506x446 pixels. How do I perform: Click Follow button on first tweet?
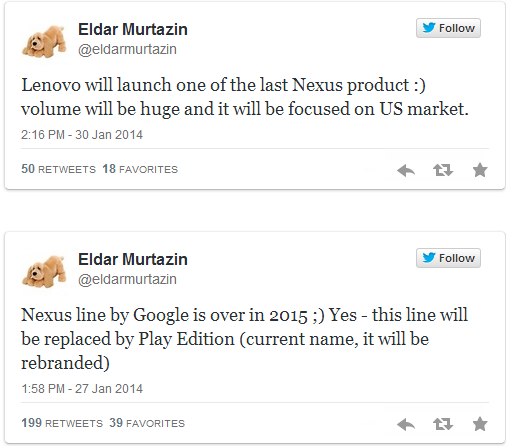[x=448, y=28]
